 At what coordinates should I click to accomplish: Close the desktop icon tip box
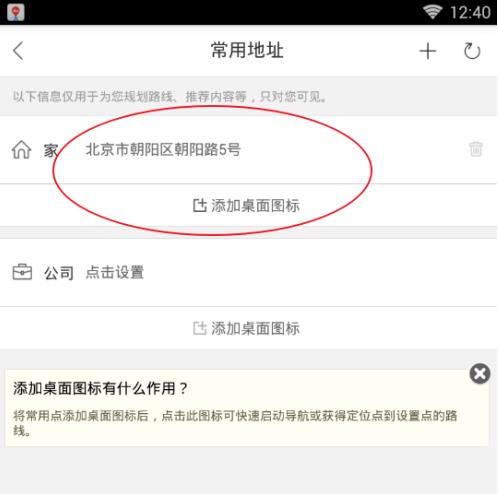click(x=480, y=373)
